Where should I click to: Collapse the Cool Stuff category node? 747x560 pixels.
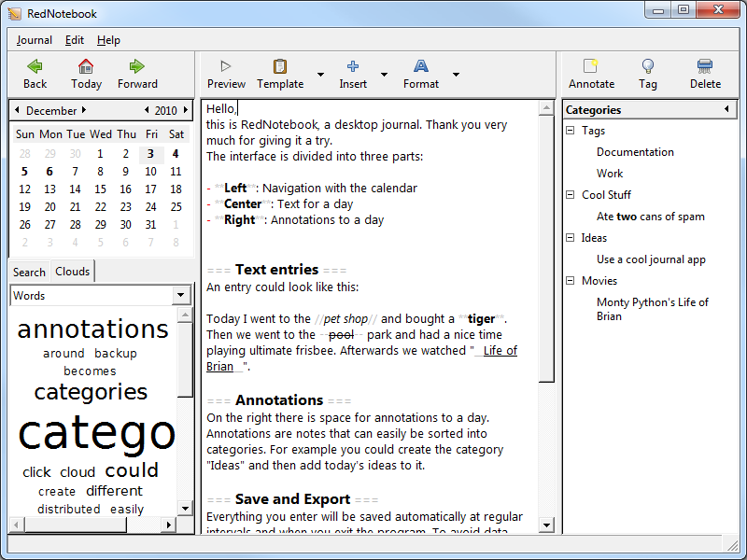click(571, 194)
